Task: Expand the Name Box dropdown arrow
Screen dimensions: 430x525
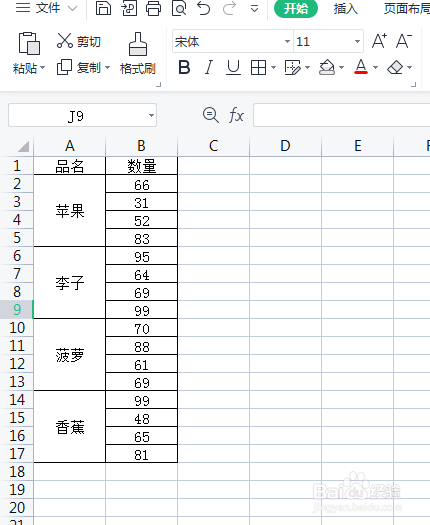Action: click(151, 116)
